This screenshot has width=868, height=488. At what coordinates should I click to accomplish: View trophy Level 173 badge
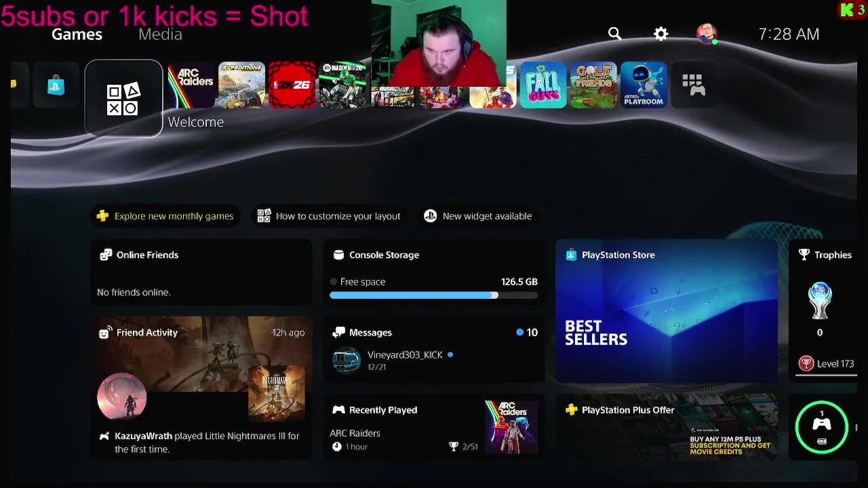coord(827,364)
